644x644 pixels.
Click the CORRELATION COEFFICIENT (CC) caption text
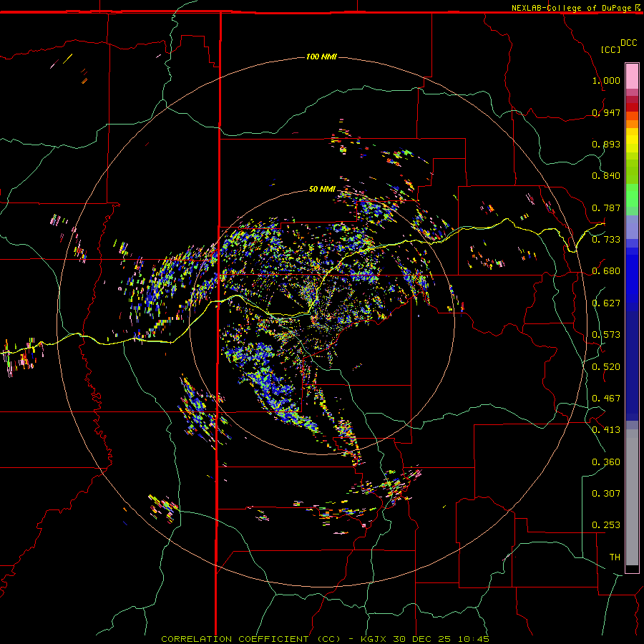click(251, 639)
